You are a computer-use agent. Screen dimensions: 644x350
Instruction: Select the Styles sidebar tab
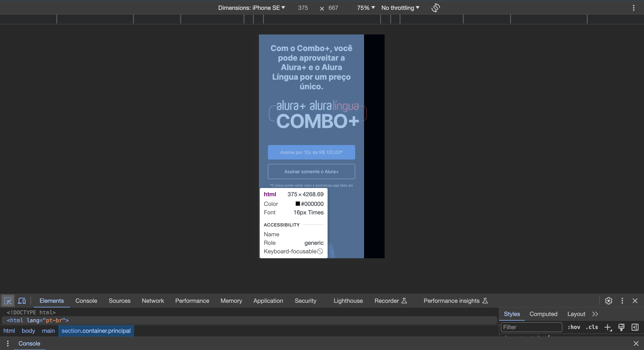tap(512, 314)
